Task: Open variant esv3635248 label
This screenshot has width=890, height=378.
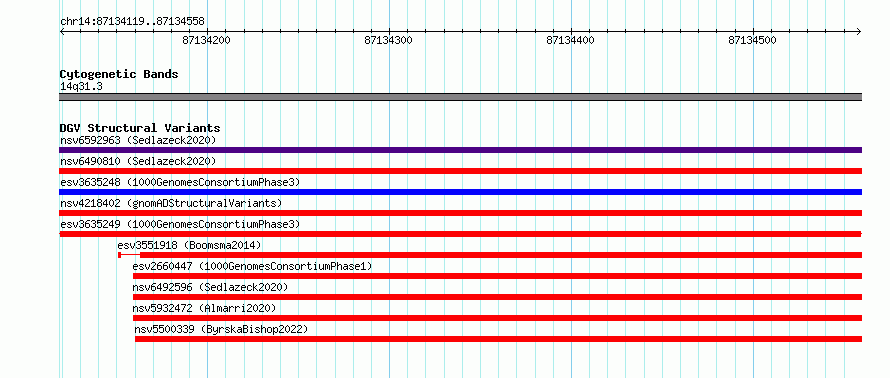Action: [180, 182]
